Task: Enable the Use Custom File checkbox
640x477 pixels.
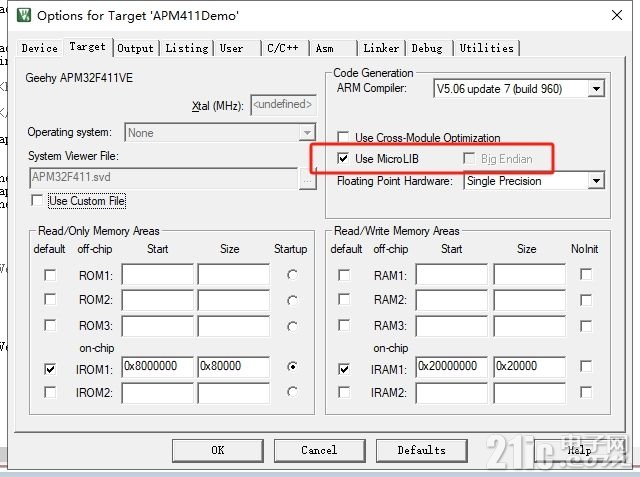Action: point(38,201)
